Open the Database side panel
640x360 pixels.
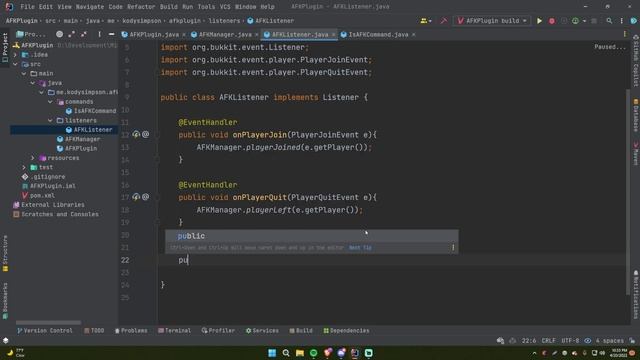[636, 115]
